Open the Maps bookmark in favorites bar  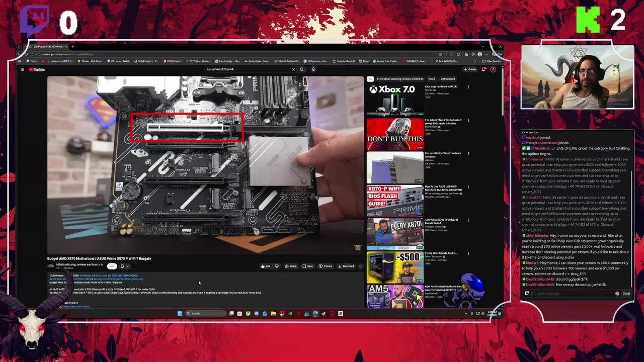(365, 61)
